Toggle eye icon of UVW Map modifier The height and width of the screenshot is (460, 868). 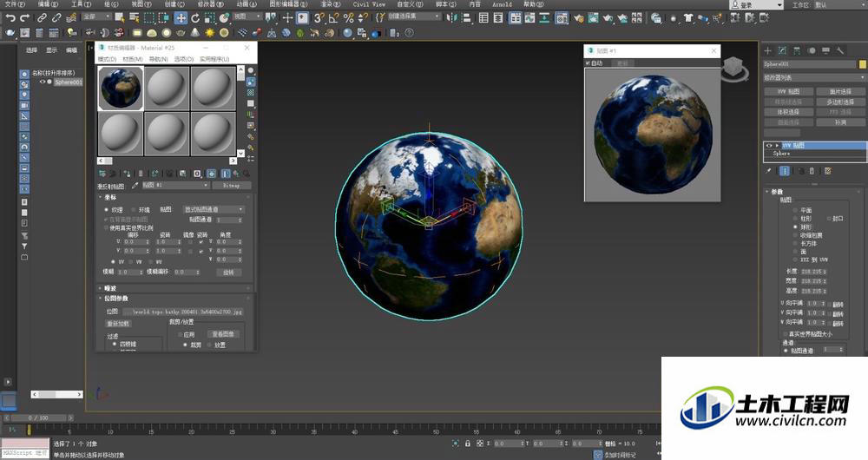[769, 146]
